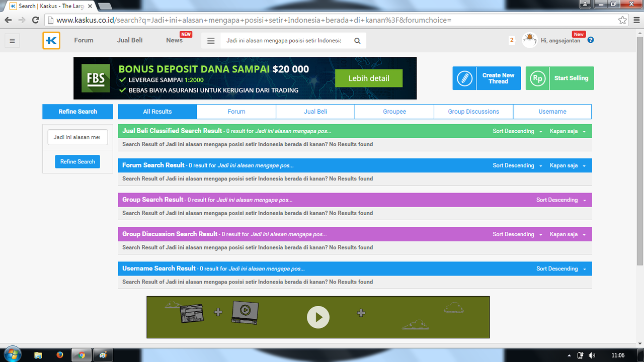644x362 pixels.
Task: Click the taskbar clock showing 11:06
Action: tap(618, 355)
